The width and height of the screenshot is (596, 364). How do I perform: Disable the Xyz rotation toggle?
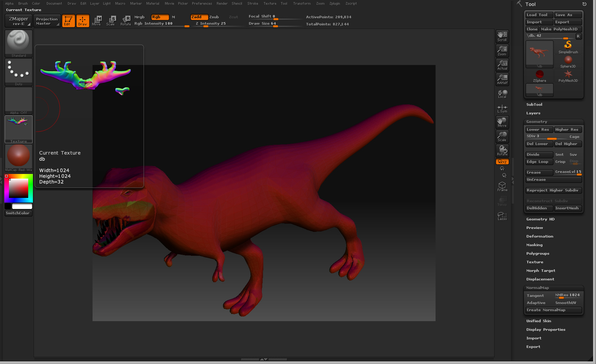[x=502, y=162]
